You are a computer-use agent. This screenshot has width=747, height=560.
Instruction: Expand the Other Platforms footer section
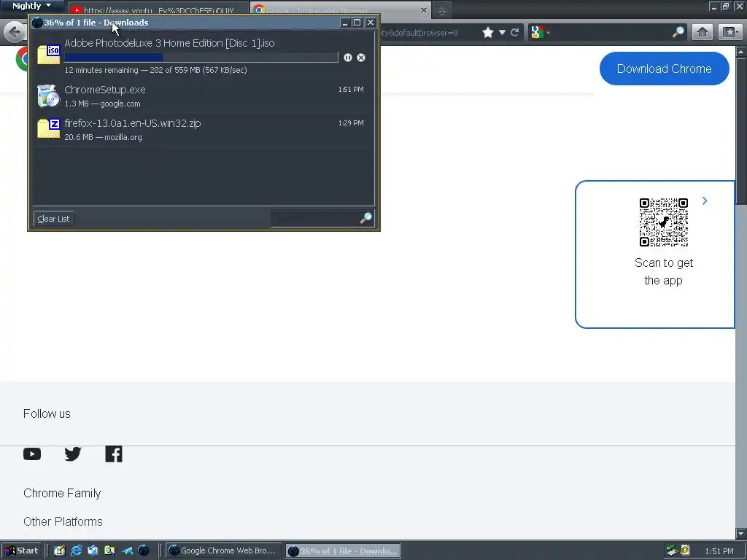63,521
